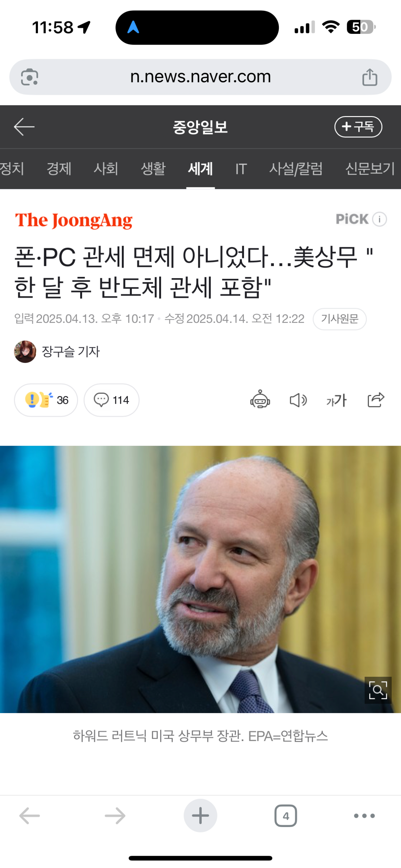The image size is (401, 868).
Task: Open the comments button showing 114
Action: (x=112, y=400)
